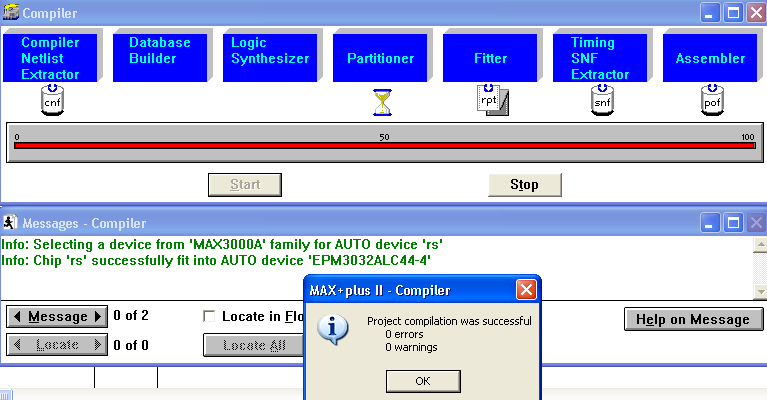This screenshot has height=400, width=767.
Task: Click the Start button
Action: coord(245,185)
